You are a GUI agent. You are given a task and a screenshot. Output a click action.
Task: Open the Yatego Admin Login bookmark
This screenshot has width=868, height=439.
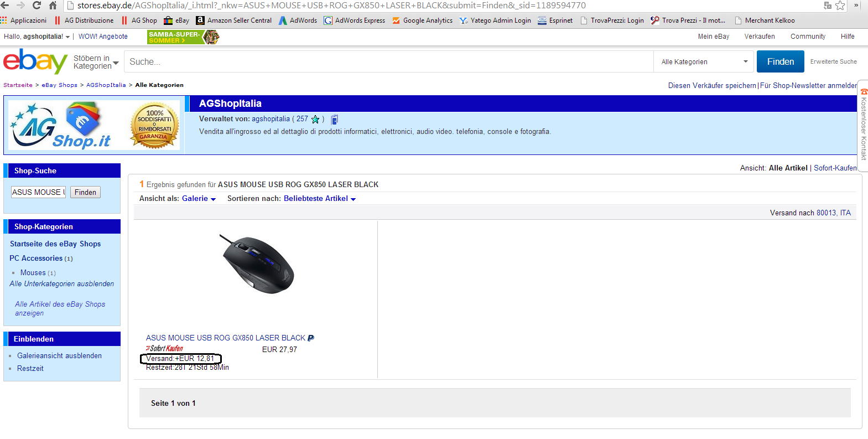(495, 20)
